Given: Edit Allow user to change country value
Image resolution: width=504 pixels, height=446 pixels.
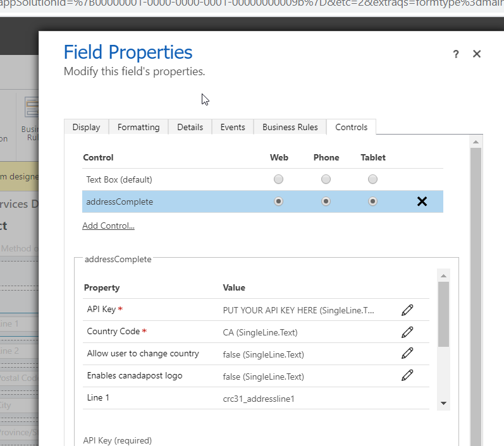Looking at the screenshot, I should (x=407, y=353).
